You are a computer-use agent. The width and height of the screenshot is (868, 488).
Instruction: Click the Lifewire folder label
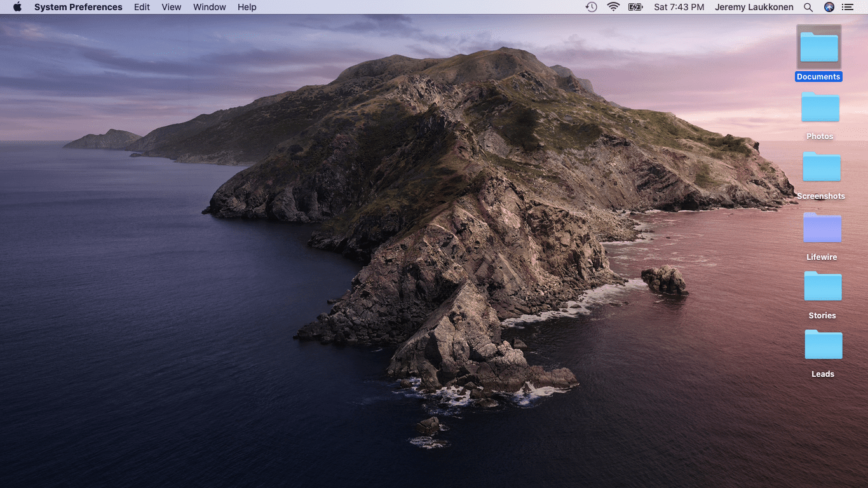click(x=822, y=257)
